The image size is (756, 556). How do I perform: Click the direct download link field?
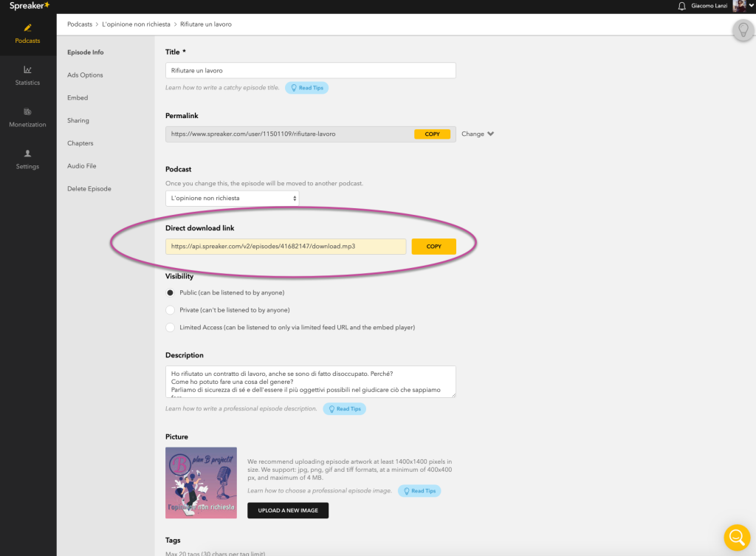click(286, 247)
